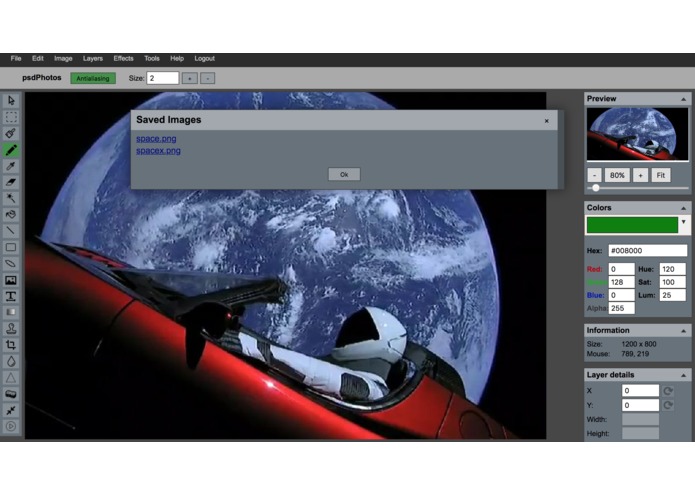Click the layer X coordinate field

pos(640,391)
